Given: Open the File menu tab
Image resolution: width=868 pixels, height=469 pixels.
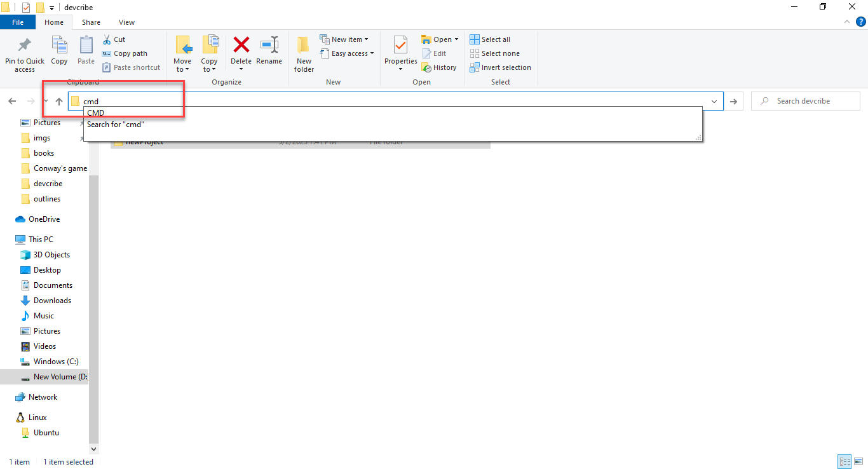Looking at the screenshot, I should 18,22.
